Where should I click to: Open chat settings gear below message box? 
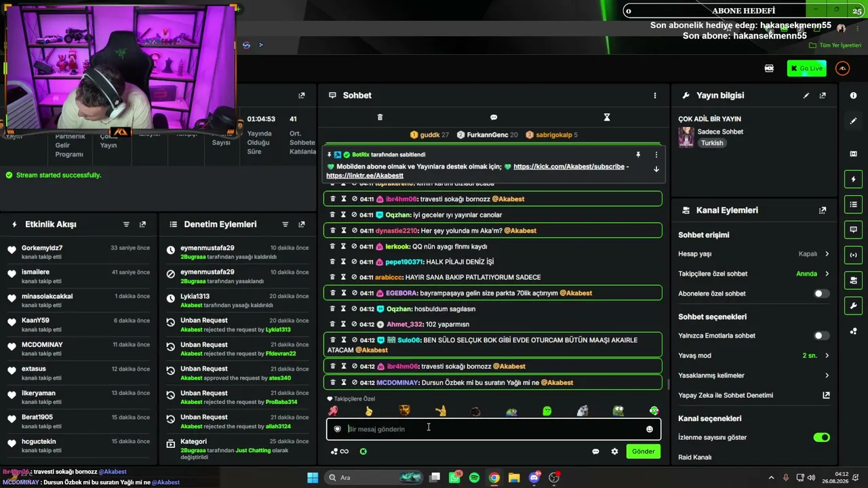point(614,451)
